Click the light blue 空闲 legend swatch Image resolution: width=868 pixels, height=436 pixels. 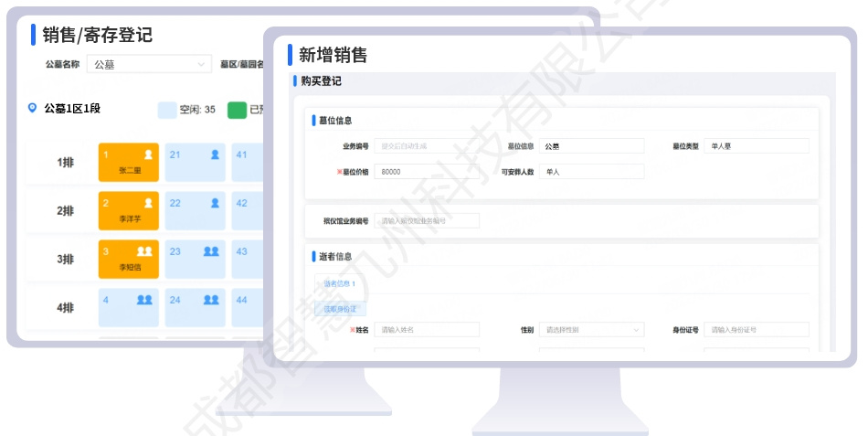click(x=167, y=110)
